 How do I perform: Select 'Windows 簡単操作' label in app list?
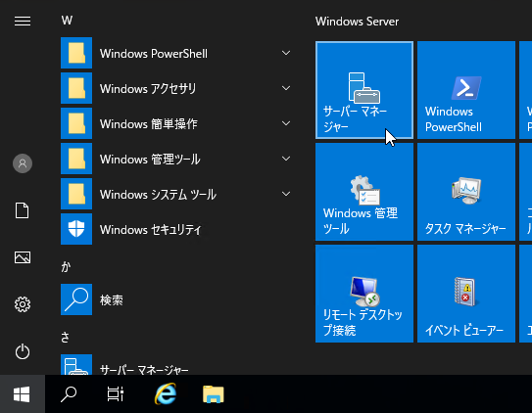[149, 123]
